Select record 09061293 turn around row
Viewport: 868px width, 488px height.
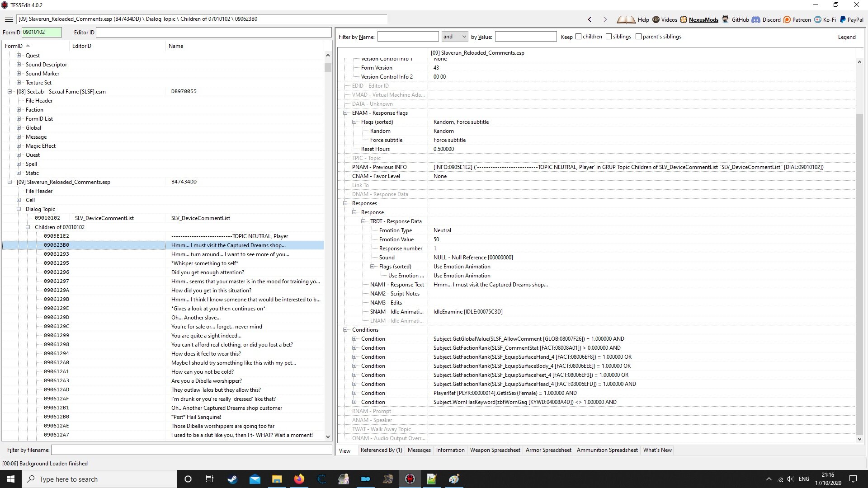(x=163, y=254)
